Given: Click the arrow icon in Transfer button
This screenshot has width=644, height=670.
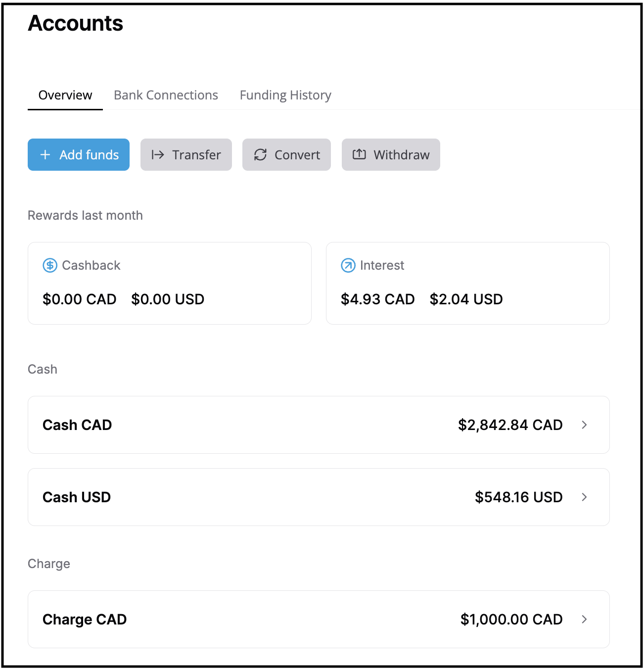Looking at the screenshot, I should (x=158, y=155).
